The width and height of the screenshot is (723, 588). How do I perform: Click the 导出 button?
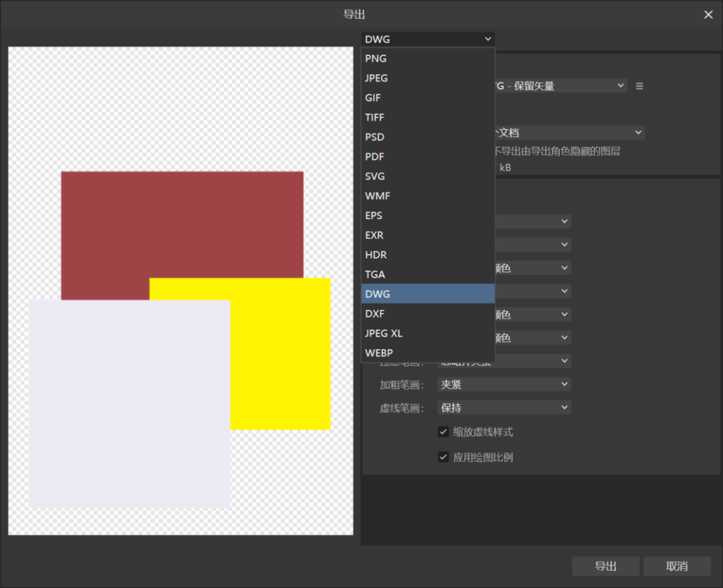[605, 566]
